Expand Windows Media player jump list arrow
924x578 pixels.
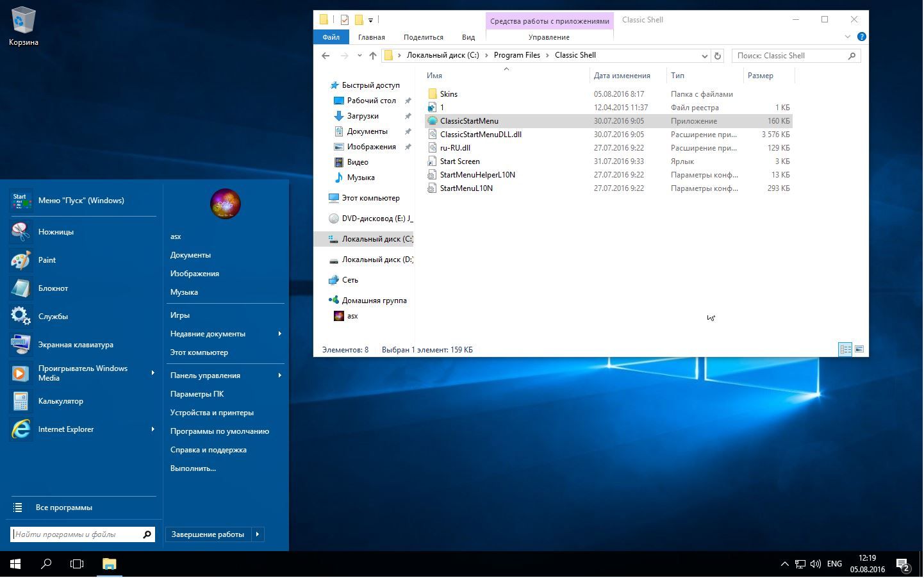pyautogui.click(x=153, y=373)
